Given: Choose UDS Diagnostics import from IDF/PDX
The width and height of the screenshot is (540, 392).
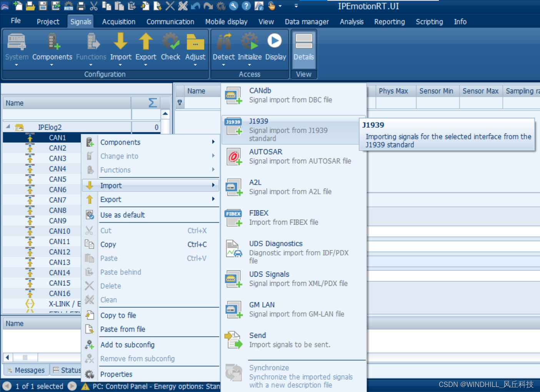Looking at the screenshot, I should point(294,252).
